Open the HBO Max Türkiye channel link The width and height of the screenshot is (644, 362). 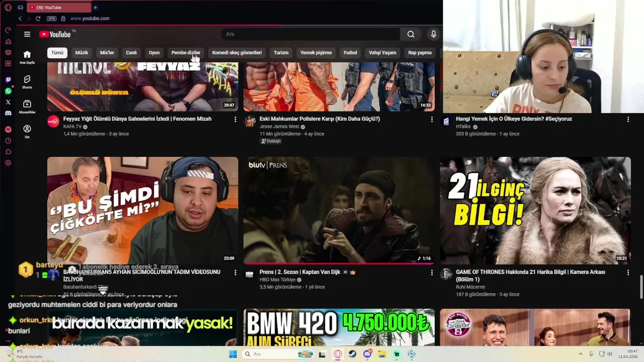278,280
